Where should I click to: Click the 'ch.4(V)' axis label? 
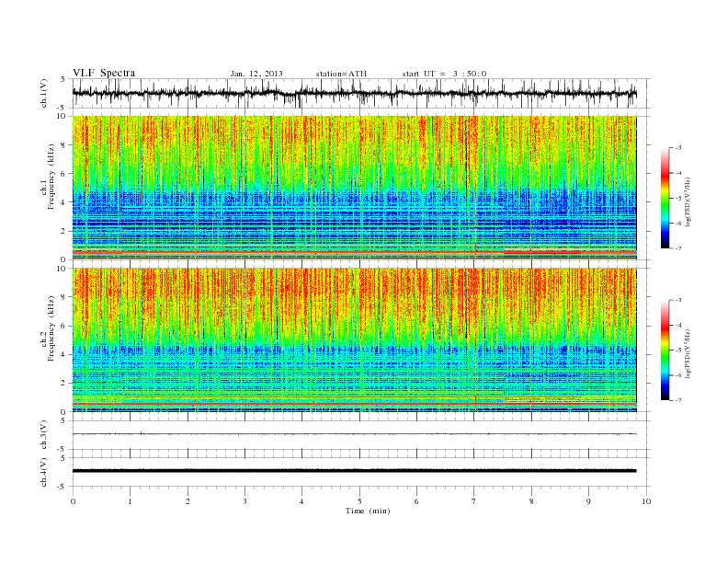(44, 472)
